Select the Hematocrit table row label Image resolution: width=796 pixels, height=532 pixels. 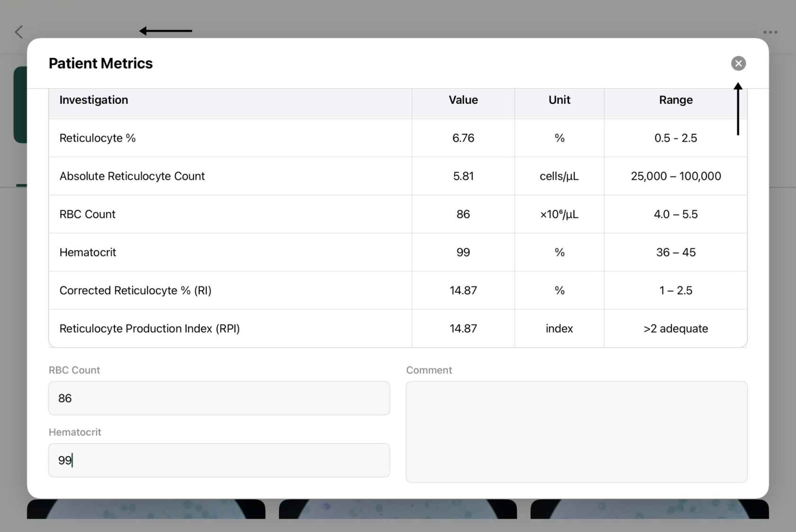point(88,252)
